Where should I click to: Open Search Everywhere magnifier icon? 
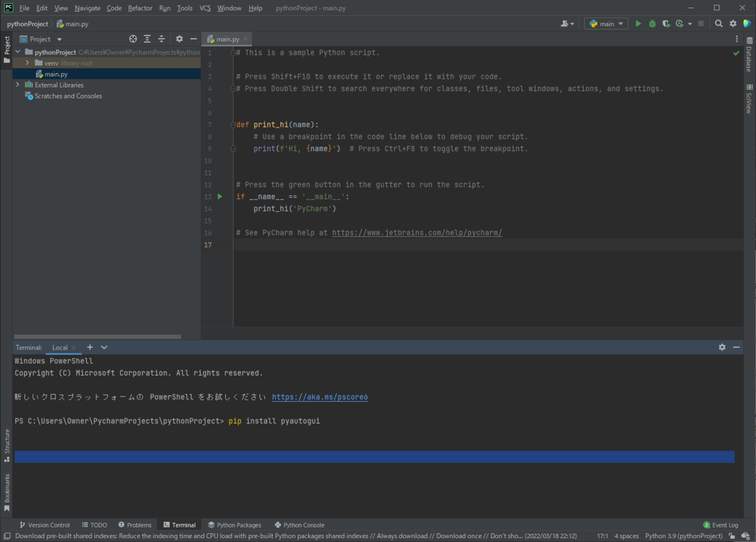point(719,23)
